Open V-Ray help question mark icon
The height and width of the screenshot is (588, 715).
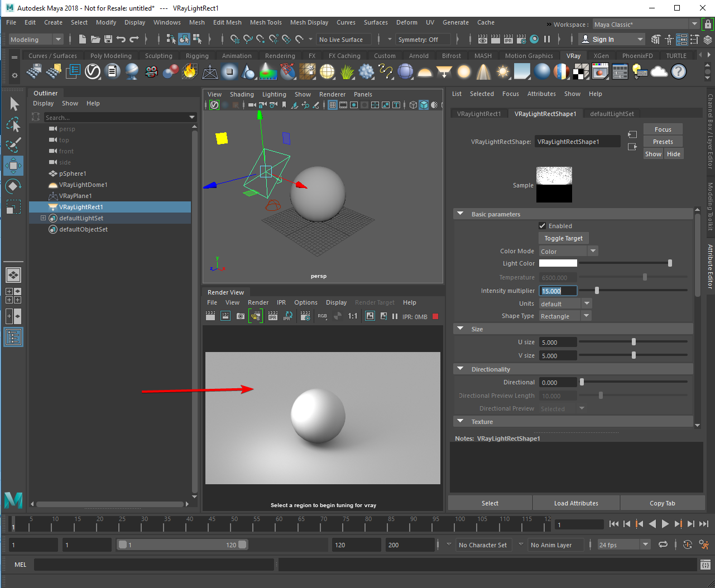678,71
